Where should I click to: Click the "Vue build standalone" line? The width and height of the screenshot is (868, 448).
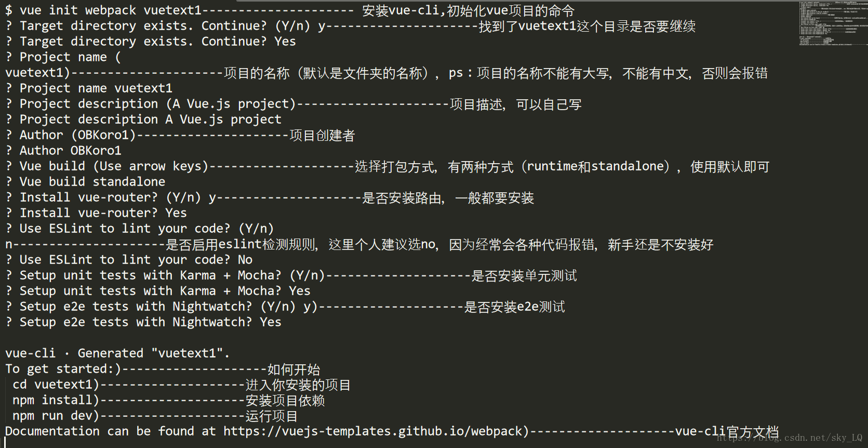pyautogui.click(x=92, y=182)
